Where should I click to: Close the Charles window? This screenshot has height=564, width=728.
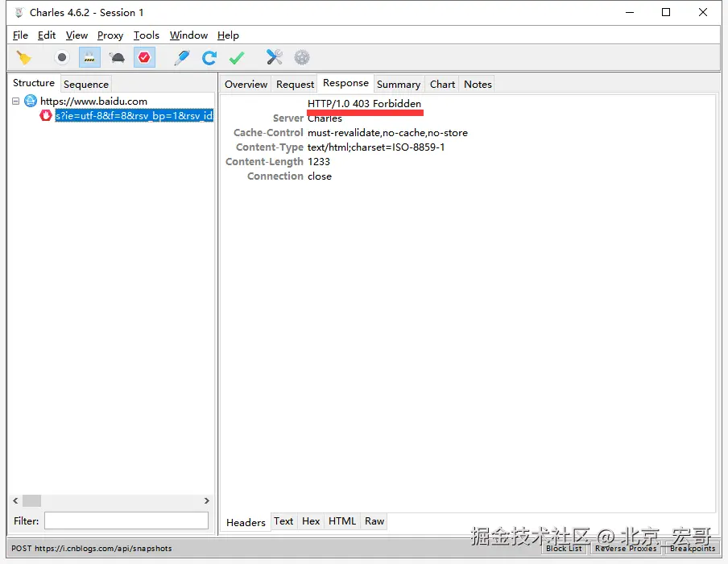click(x=703, y=13)
